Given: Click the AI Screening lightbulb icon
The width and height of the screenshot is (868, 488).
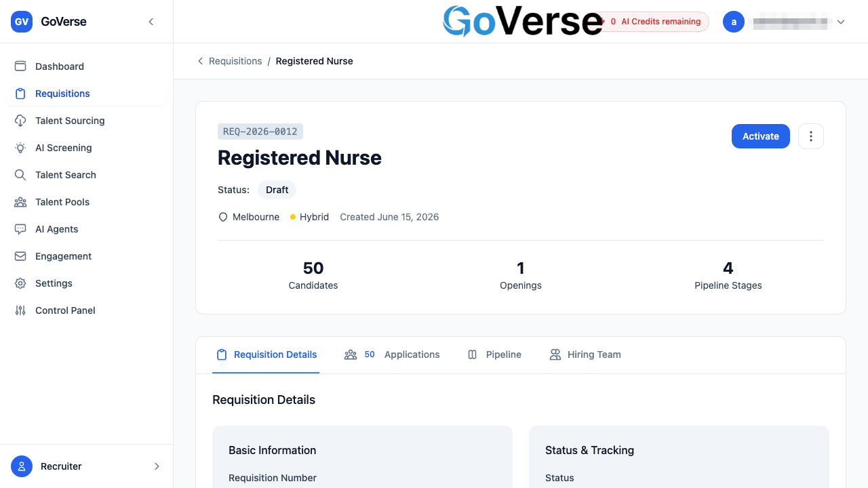Looking at the screenshot, I should click(x=20, y=148).
